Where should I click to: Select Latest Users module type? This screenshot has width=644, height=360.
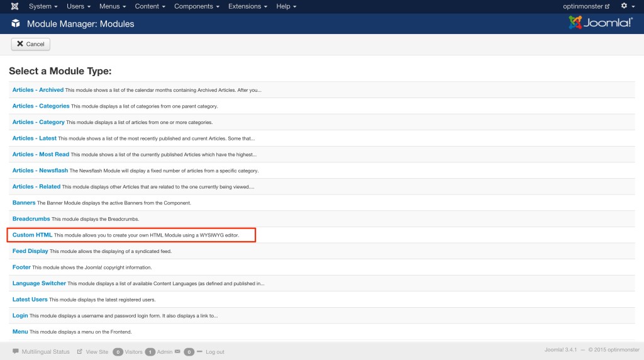pos(30,299)
